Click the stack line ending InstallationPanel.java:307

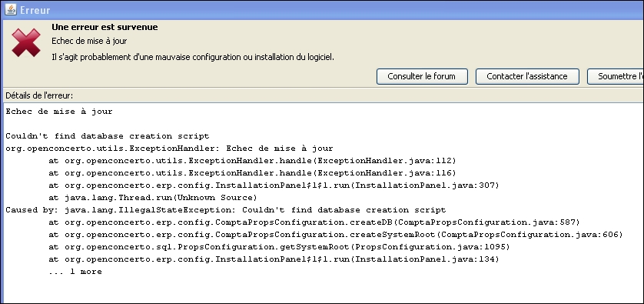pos(274,185)
